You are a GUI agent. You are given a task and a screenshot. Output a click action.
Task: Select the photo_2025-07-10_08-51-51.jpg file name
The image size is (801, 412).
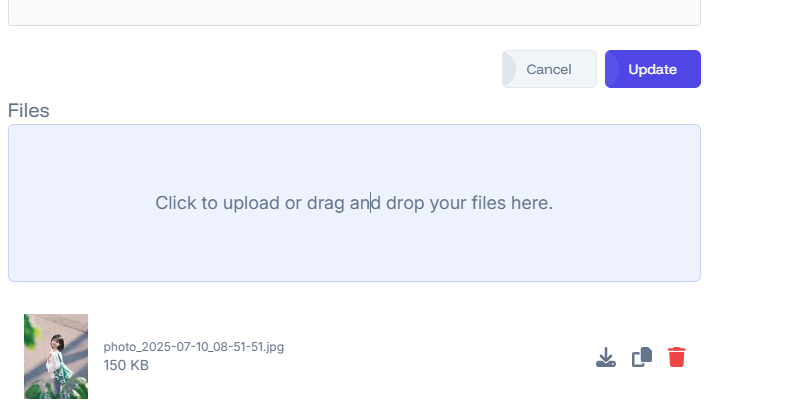(x=194, y=347)
